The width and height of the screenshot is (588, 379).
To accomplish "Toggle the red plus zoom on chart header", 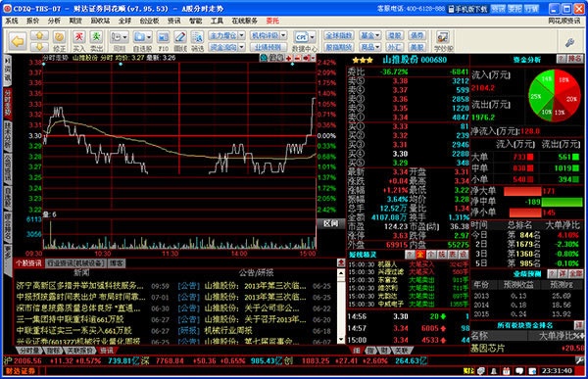I will (288, 58).
